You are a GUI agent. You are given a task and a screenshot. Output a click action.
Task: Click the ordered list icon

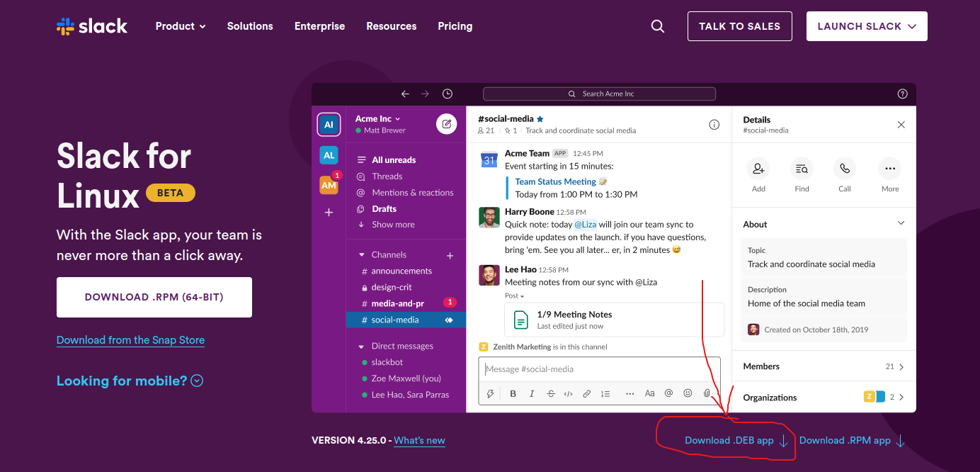[605, 393]
